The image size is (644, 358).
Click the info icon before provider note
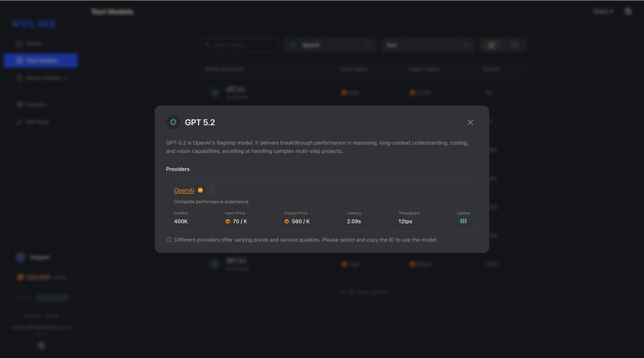tap(169, 240)
